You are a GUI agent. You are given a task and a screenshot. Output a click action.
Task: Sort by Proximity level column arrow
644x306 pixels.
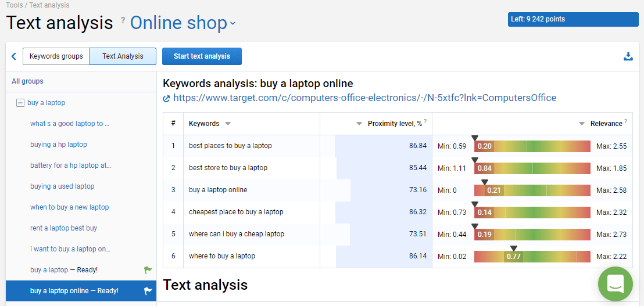pyautogui.click(x=359, y=124)
